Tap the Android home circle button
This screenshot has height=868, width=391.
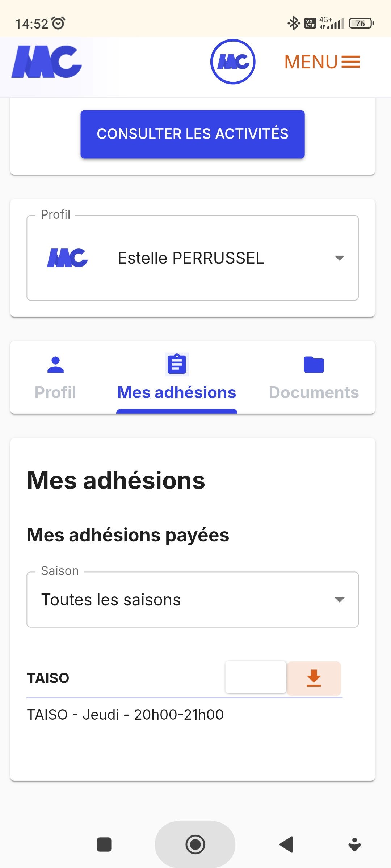[x=195, y=844]
